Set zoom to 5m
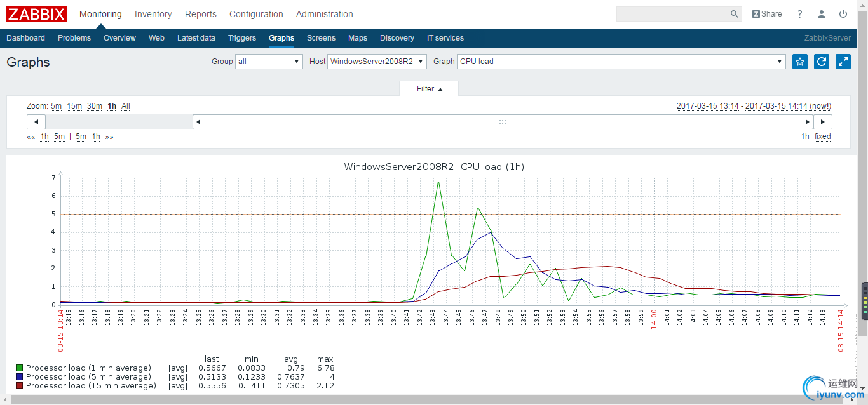 click(57, 106)
